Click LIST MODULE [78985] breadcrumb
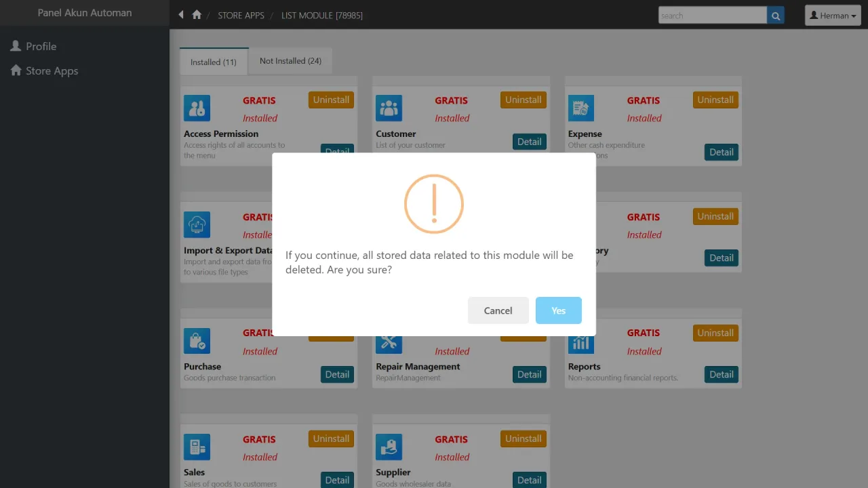868x488 pixels. tap(322, 15)
